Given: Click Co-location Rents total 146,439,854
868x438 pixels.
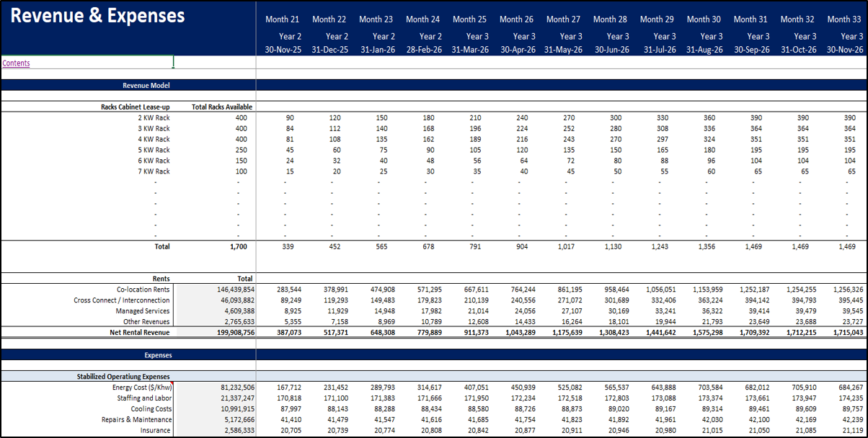Looking at the screenshot, I should click(x=228, y=290).
